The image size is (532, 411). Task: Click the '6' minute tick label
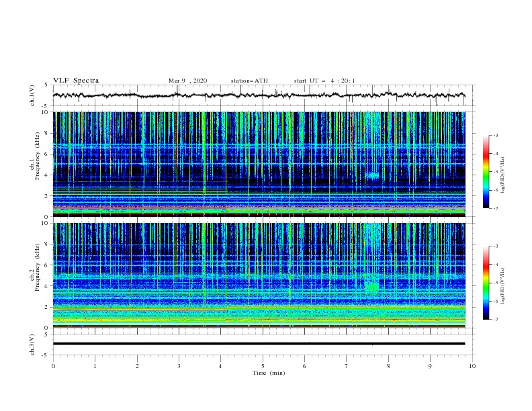pyautogui.click(x=304, y=366)
